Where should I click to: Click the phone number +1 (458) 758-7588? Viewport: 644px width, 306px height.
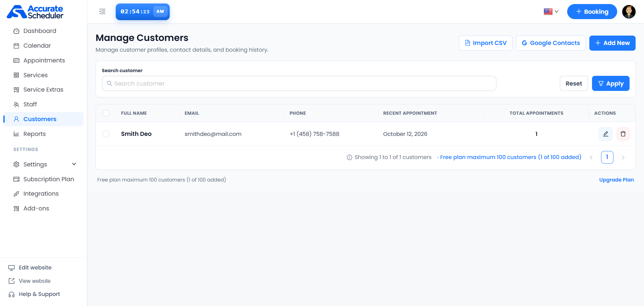point(314,134)
